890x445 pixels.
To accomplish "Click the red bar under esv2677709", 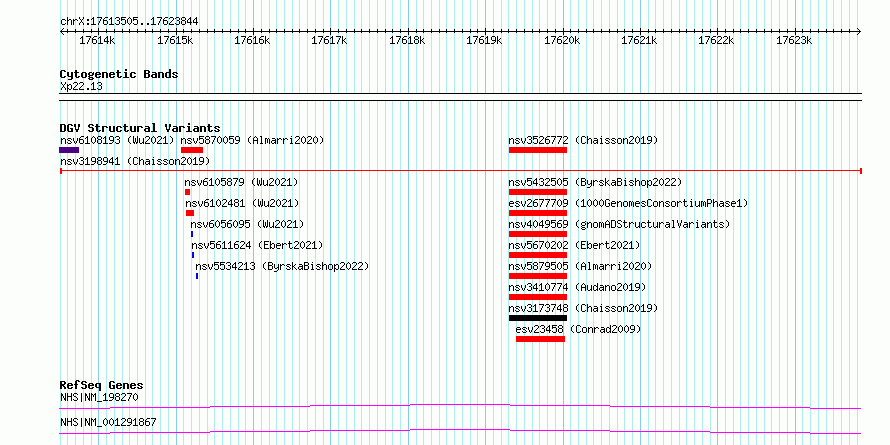I will pos(538,213).
